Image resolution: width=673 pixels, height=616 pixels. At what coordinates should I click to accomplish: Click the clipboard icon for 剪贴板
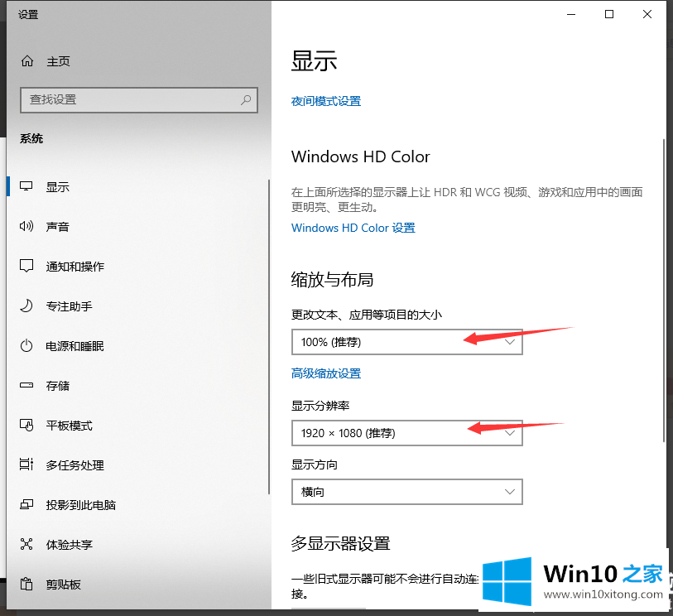point(26,584)
